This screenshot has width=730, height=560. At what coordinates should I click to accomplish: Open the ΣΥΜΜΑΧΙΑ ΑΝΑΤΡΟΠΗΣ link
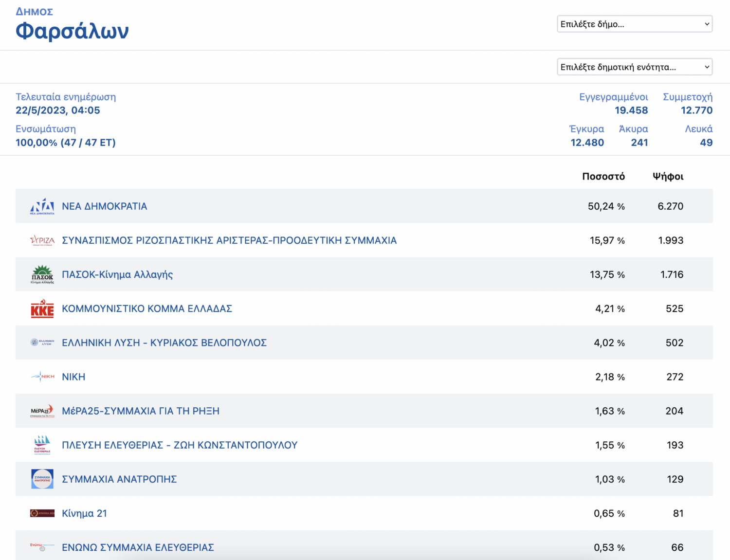click(119, 479)
